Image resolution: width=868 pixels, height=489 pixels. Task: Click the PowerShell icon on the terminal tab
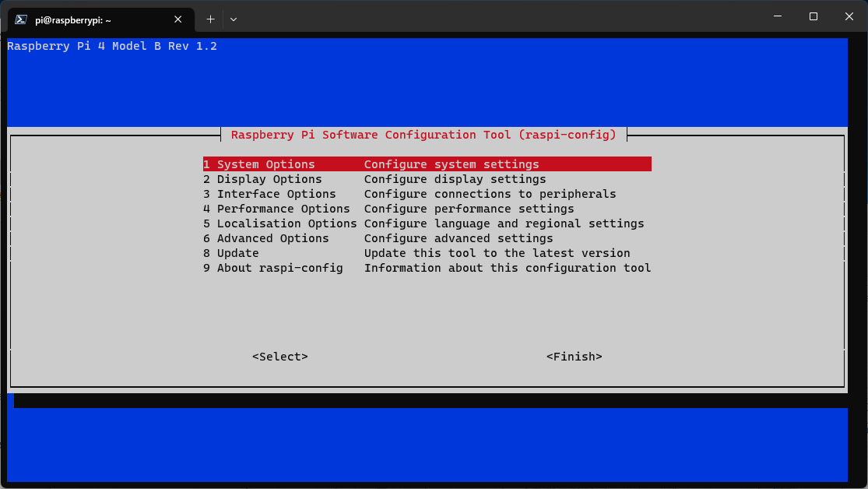[x=21, y=19]
